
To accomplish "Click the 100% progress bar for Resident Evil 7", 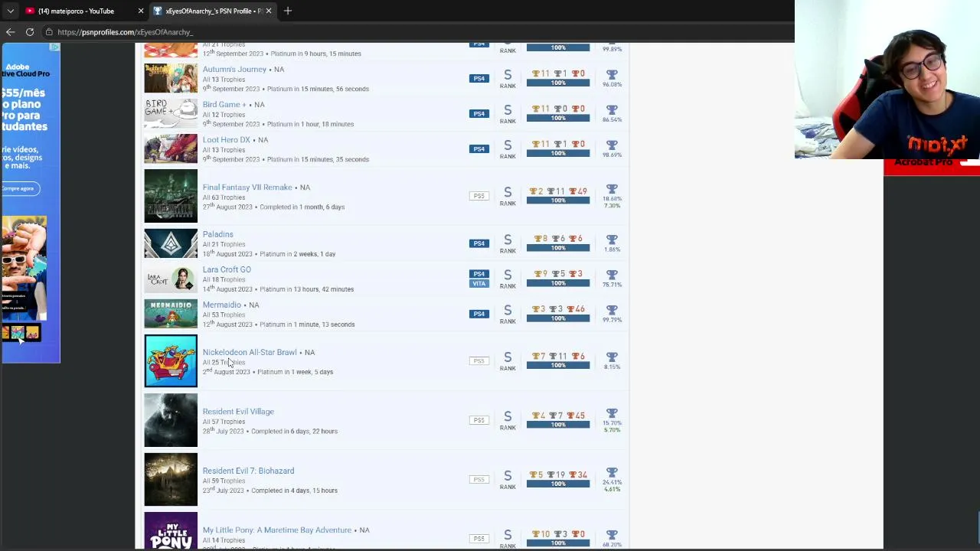I will 558,484.
